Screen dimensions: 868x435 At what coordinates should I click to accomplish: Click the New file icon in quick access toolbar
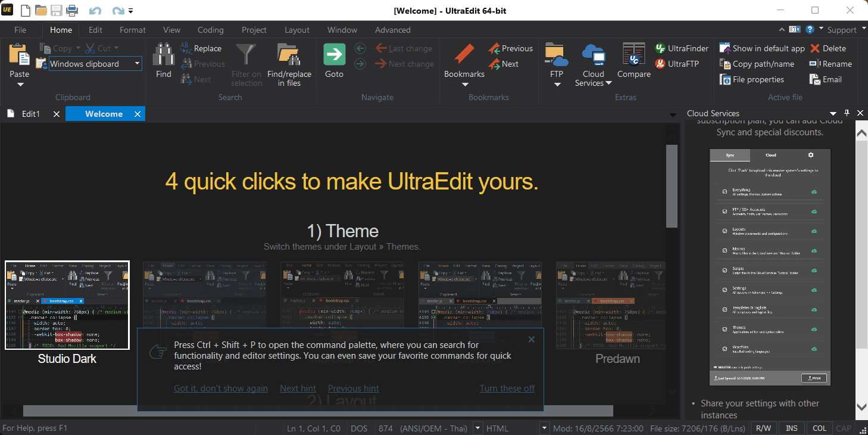25,10
